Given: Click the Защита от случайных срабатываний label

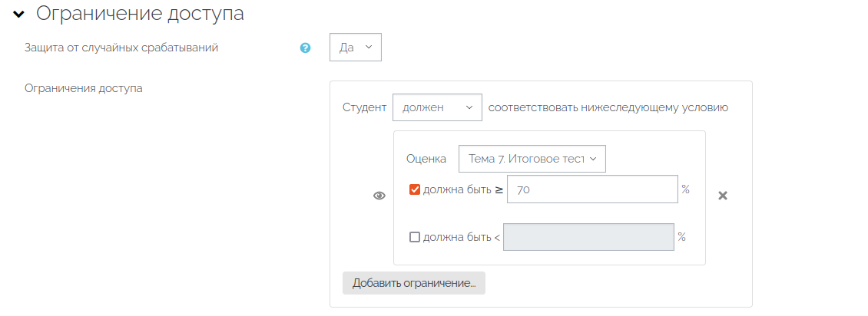Looking at the screenshot, I should pos(121,48).
